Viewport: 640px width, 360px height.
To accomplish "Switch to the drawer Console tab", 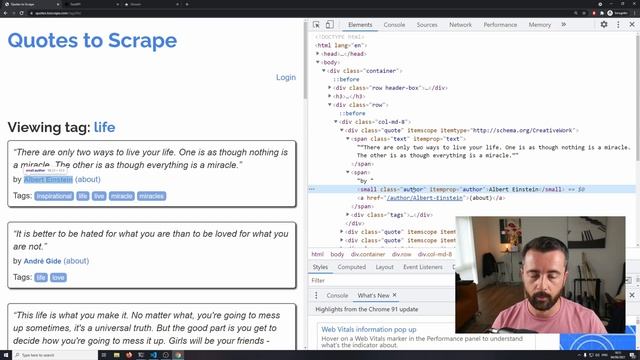I will click(x=337, y=295).
